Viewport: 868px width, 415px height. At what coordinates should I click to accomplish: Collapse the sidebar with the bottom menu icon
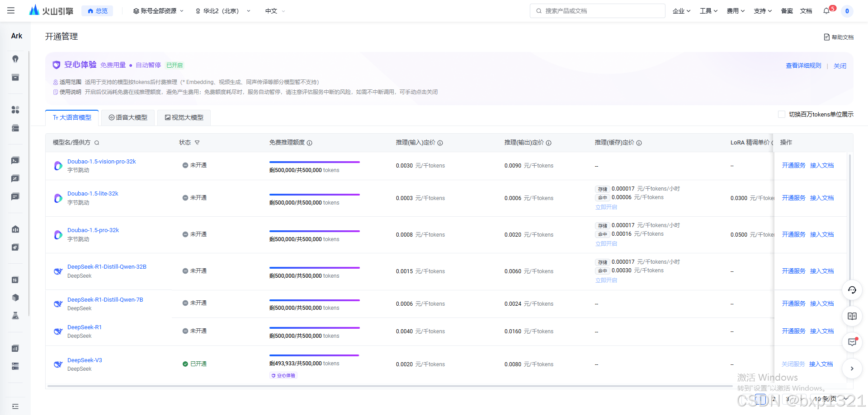pos(15,406)
